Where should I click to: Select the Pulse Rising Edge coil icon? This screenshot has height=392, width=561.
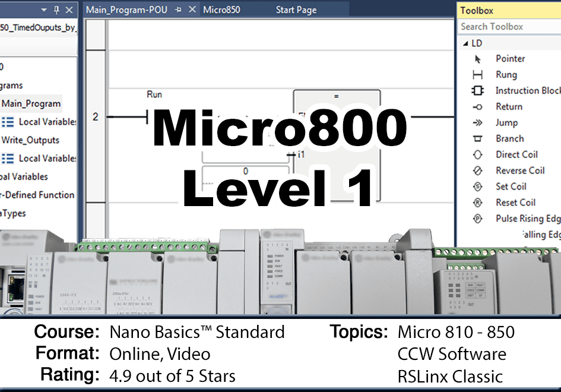tap(478, 219)
